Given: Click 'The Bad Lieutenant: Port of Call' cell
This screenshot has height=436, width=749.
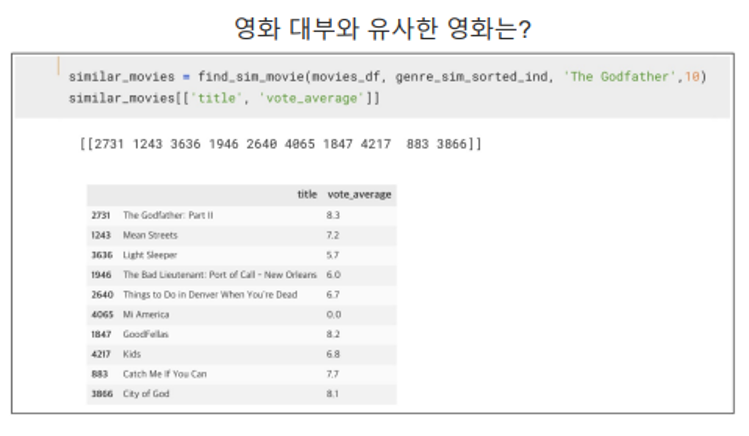Looking at the screenshot, I should pyautogui.click(x=220, y=275).
